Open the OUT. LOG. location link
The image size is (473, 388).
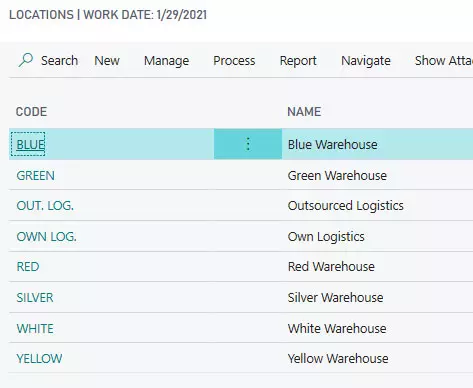coord(45,206)
